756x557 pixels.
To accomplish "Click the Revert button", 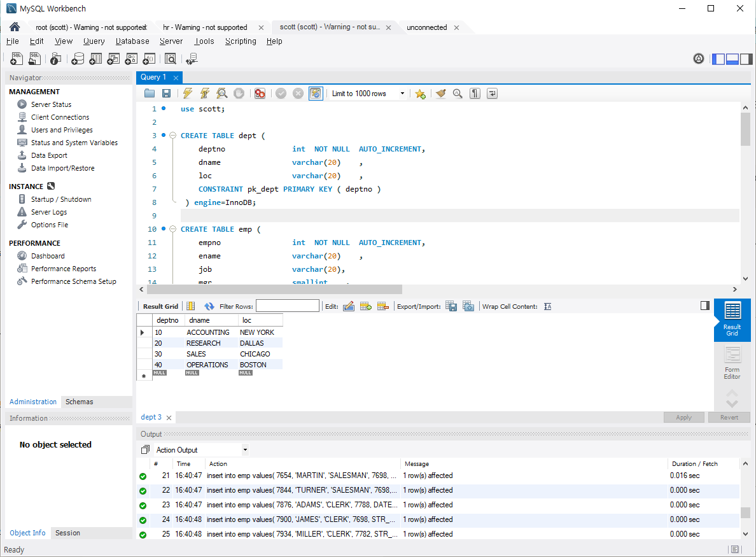I will pyautogui.click(x=729, y=417).
